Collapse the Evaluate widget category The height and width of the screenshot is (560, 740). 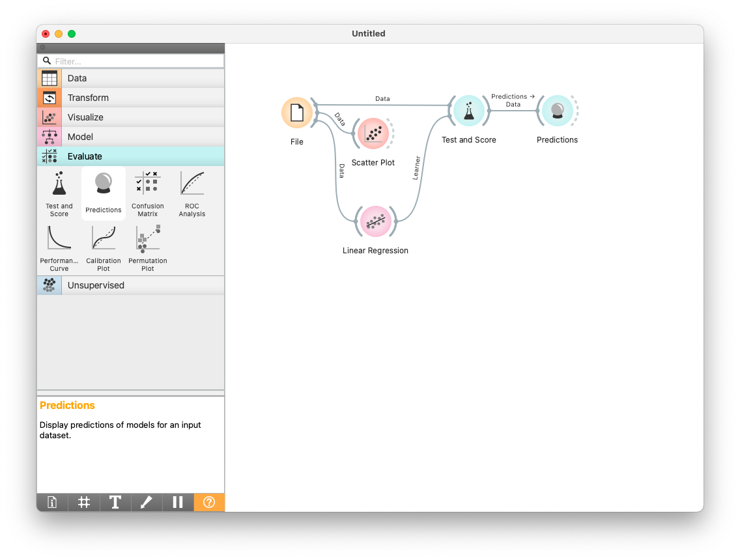131,156
